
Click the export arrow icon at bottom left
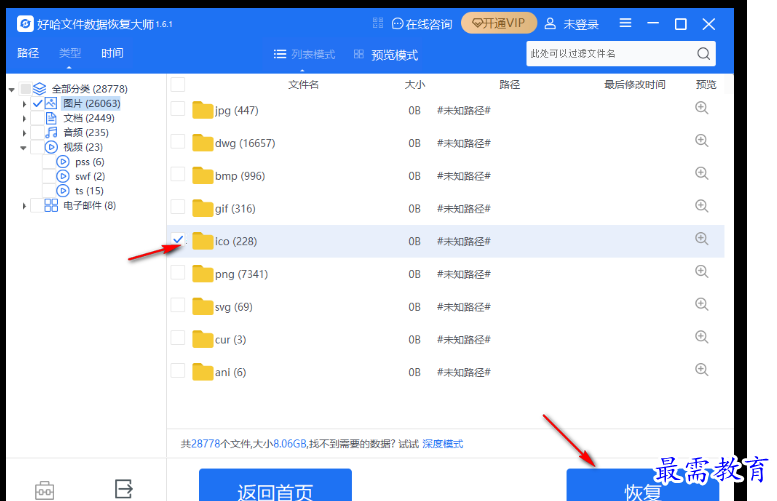tap(123, 489)
